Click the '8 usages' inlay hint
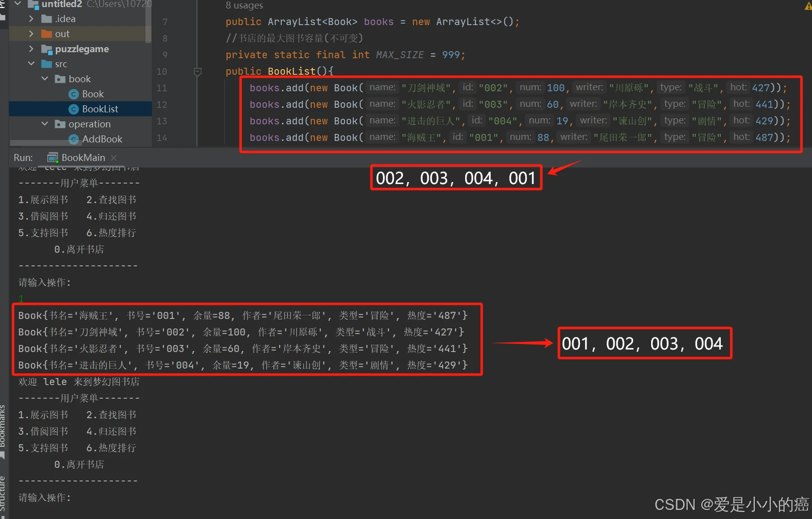This screenshot has height=519, width=812. pyautogui.click(x=244, y=6)
